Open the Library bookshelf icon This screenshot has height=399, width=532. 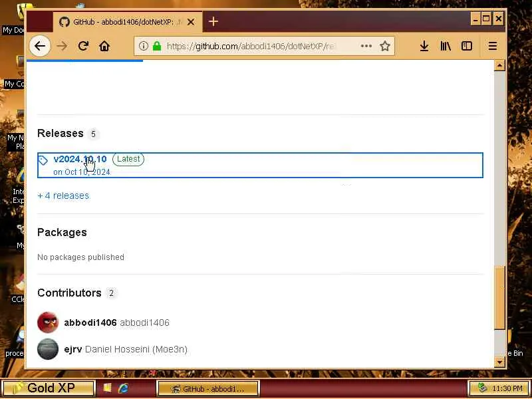point(446,46)
